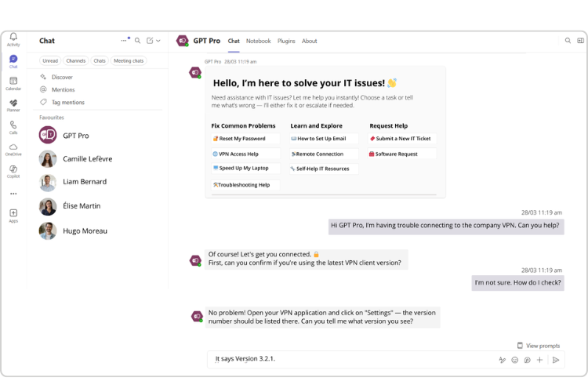
Task: Open the OneDrive cloud icon
Action: (13, 147)
